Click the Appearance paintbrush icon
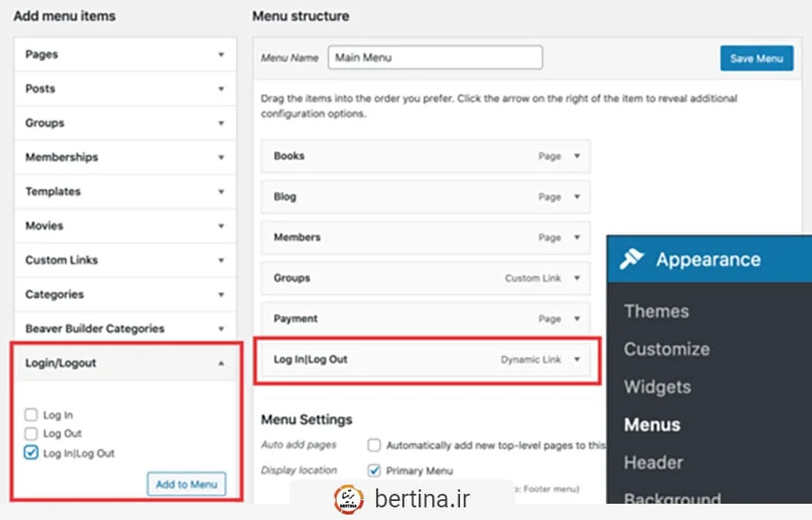812x520 pixels. [x=632, y=259]
